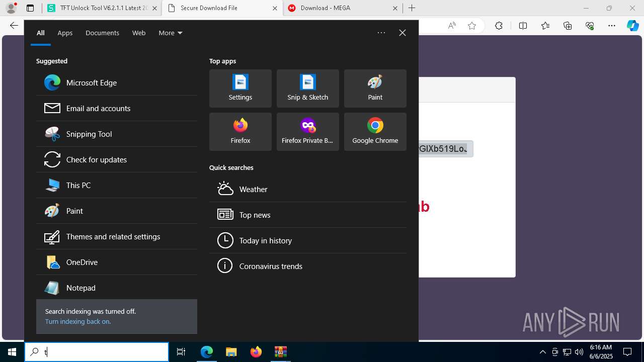Image resolution: width=644 pixels, height=362 pixels.
Task: Open Coronavirus trends quick search
Action: coord(308,266)
